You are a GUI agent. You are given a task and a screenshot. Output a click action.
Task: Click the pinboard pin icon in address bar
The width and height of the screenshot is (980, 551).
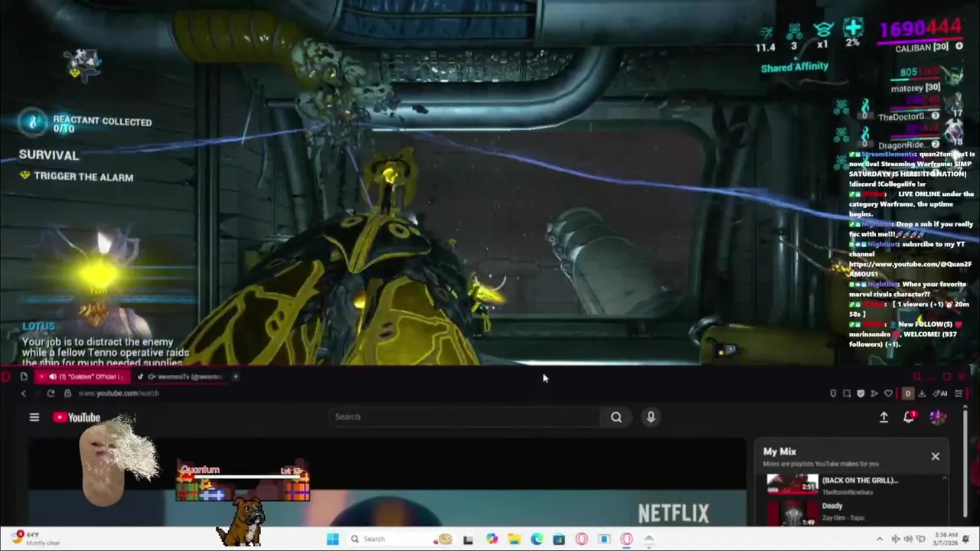coord(833,393)
